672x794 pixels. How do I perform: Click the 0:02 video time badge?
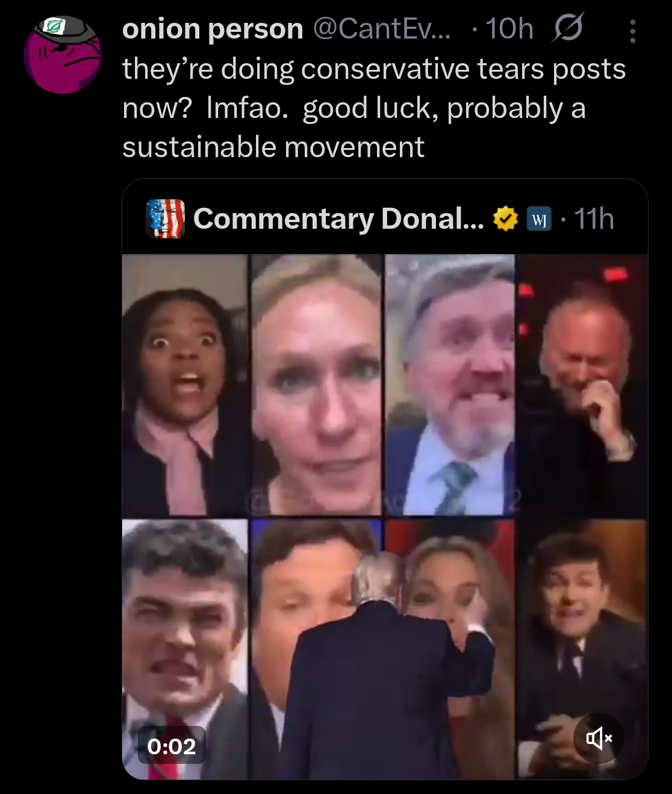coord(172,746)
